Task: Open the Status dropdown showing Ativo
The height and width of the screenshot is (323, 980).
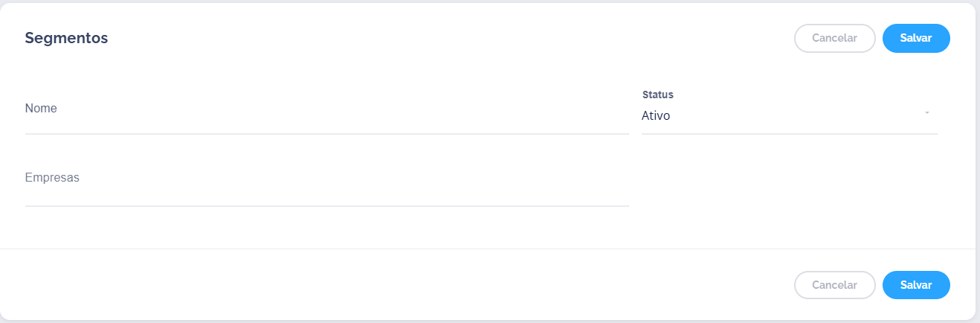Action: point(788,116)
